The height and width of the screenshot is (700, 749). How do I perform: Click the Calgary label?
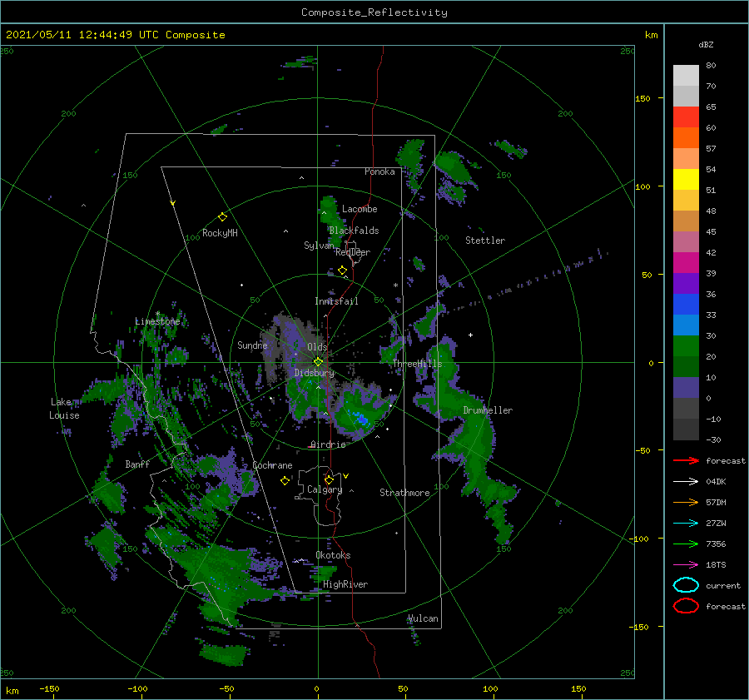point(325,489)
